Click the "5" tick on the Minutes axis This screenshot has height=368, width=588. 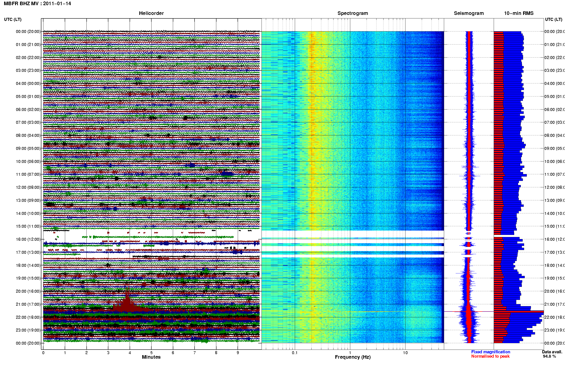point(151,353)
